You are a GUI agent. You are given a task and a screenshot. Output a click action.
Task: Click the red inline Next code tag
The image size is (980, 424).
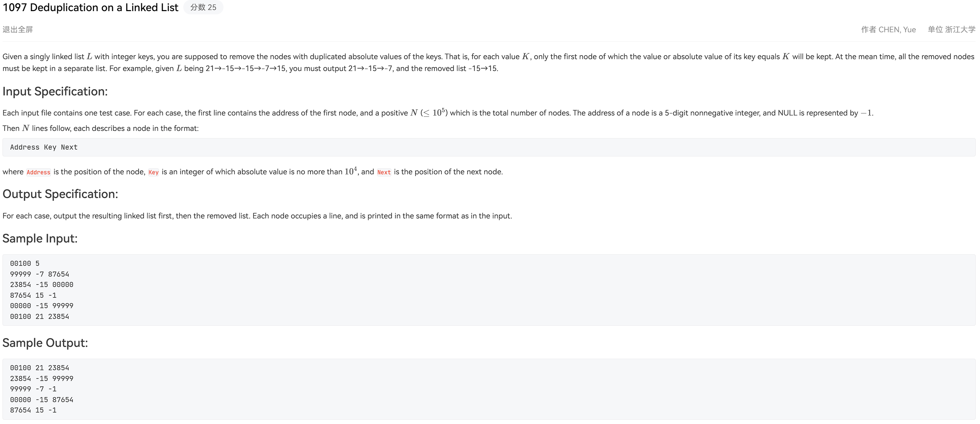[384, 172]
